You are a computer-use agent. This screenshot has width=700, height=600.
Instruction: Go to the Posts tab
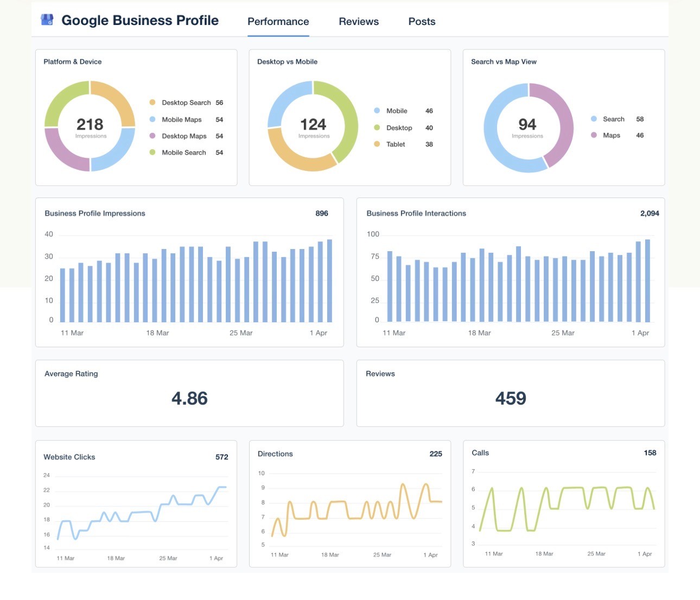(x=422, y=22)
